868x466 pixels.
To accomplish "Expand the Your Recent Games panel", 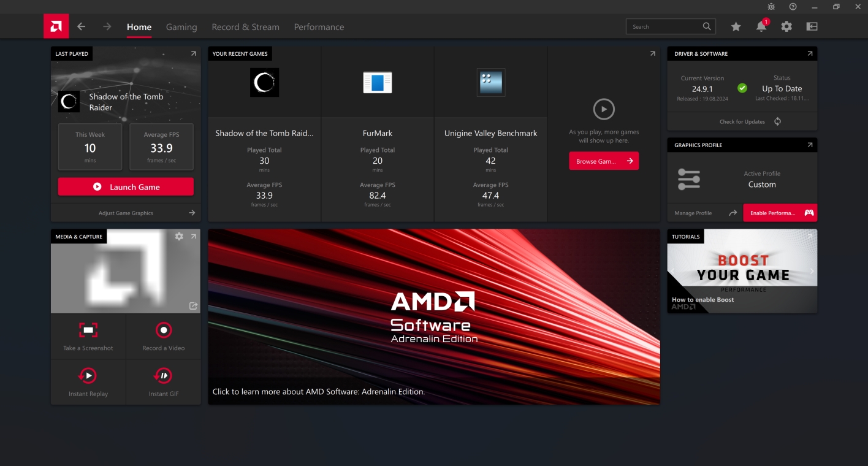I will click(652, 54).
